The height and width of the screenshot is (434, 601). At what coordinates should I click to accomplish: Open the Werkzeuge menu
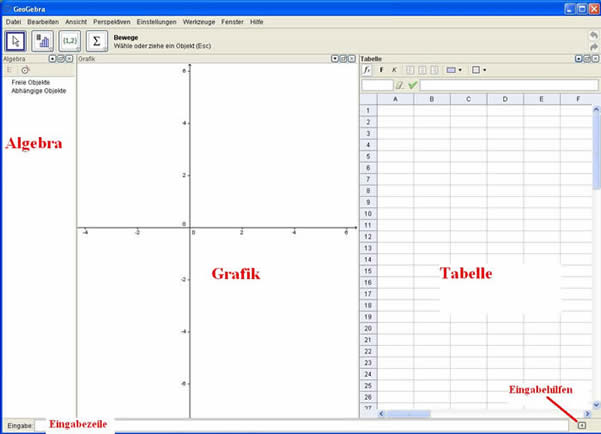(199, 22)
